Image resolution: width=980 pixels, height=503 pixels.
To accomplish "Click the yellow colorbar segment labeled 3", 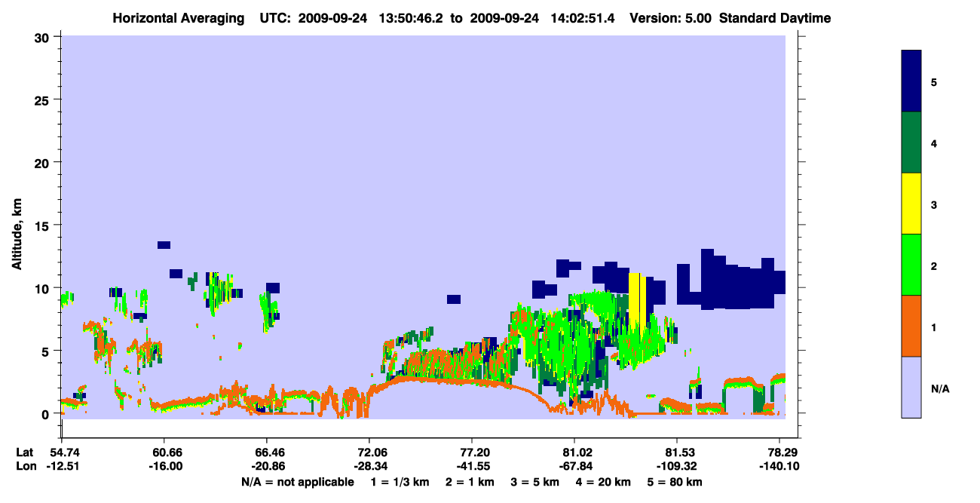I will tap(911, 204).
